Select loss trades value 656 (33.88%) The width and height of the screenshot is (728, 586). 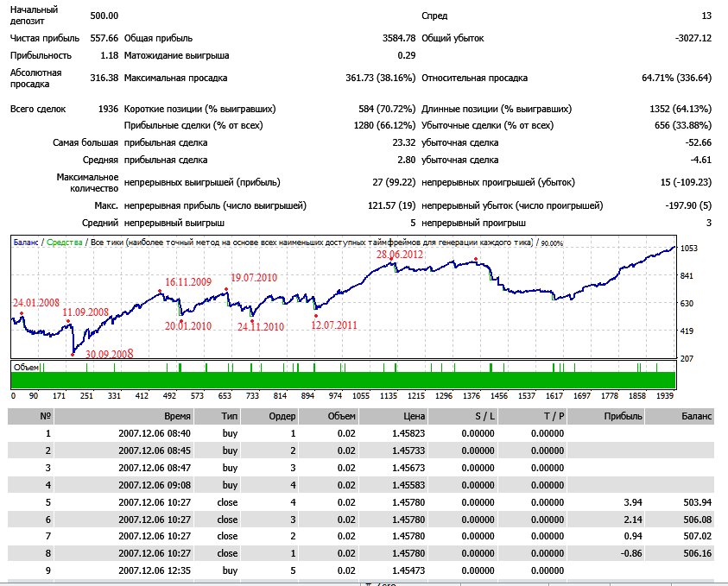tap(683, 126)
